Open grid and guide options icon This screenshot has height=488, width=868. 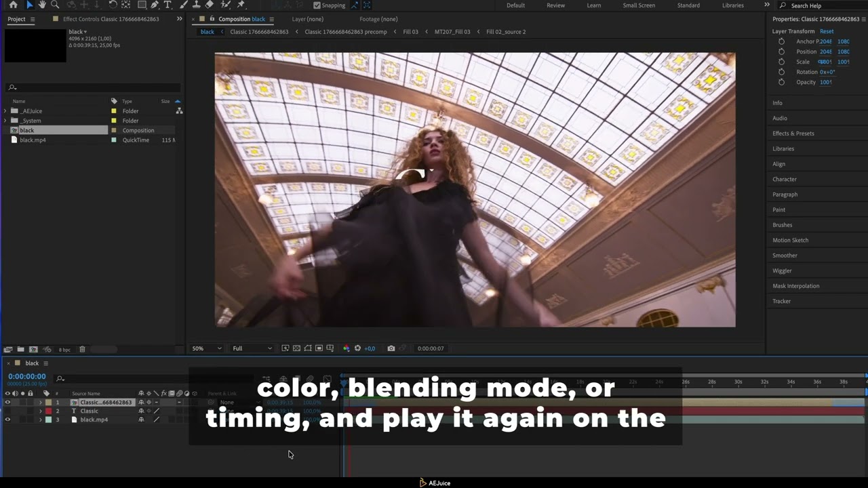point(330,348)
